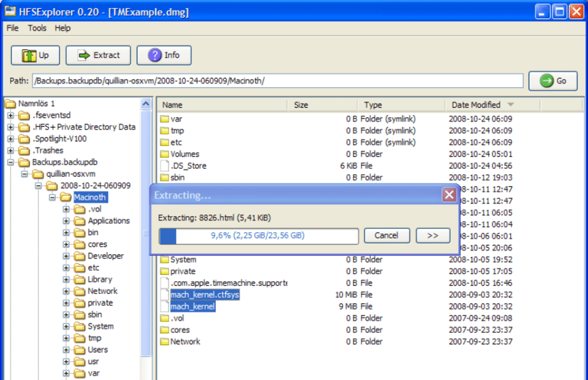Click the HFSExplorer title bar app icon
This screenshot has width=588, height=380.
10,12
